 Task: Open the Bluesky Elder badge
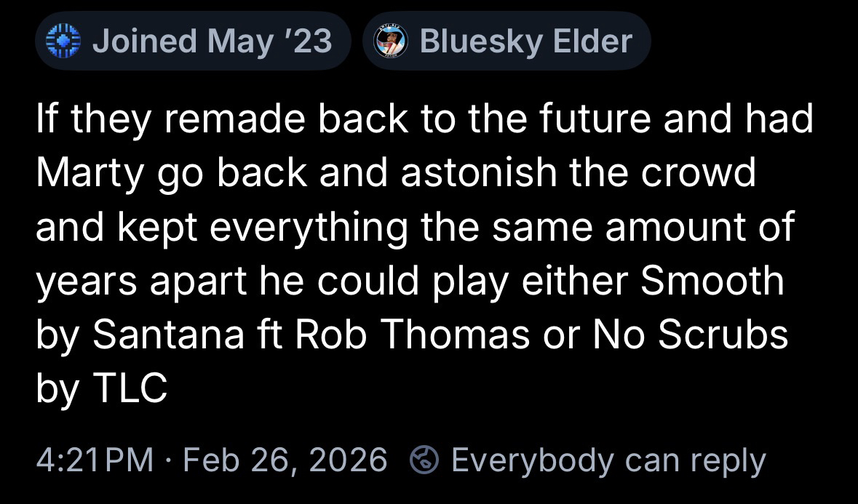point(506,41)
